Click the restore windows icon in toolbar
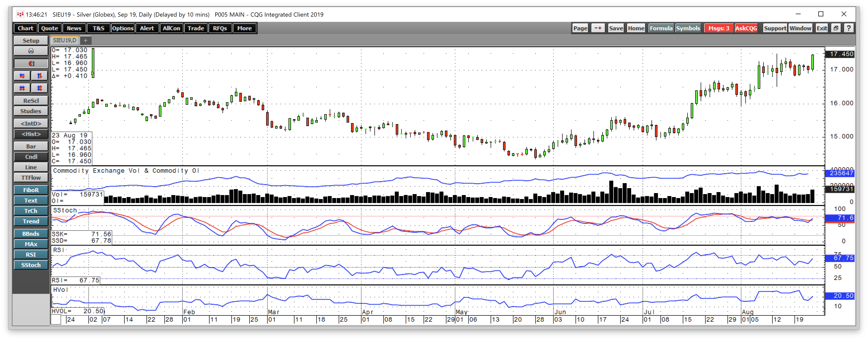868x340 pixels. coord(836,28)
